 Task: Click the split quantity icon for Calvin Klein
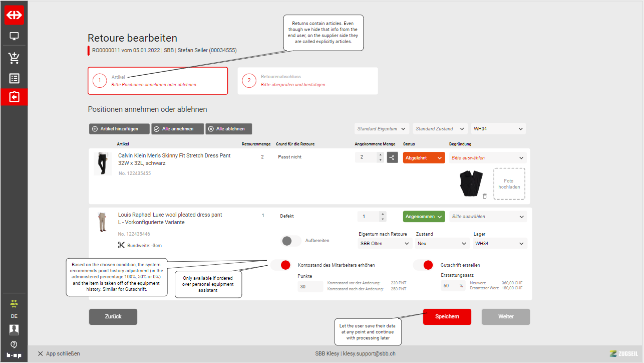pos(392,157)
